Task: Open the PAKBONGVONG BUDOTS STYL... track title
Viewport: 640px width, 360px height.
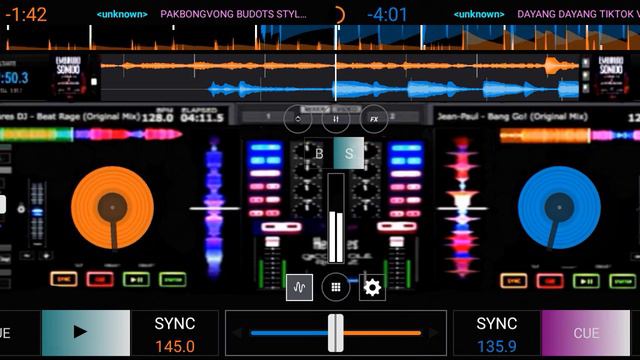Action: (x=233, y=14)
